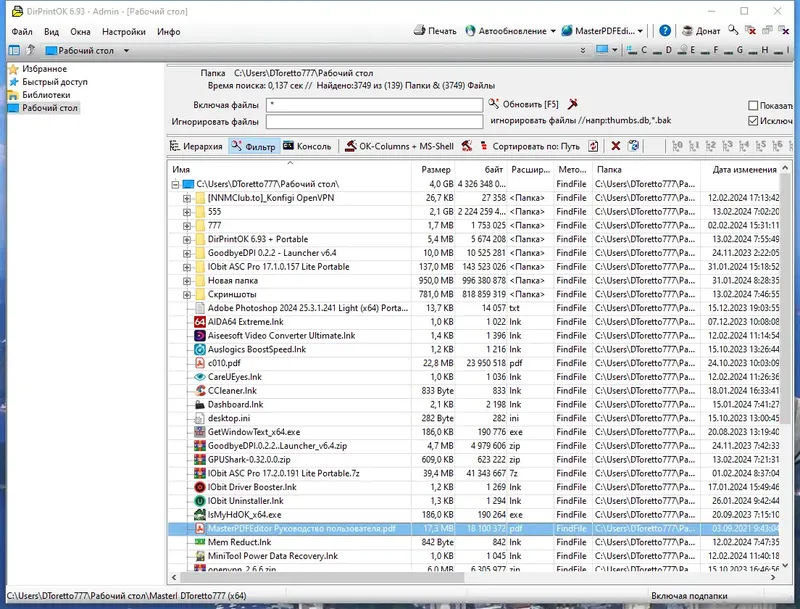Click the toolbar overflow double chevron
Viewport: 800px width, 609px height.
pyautogui.click(x=583, y=50)
